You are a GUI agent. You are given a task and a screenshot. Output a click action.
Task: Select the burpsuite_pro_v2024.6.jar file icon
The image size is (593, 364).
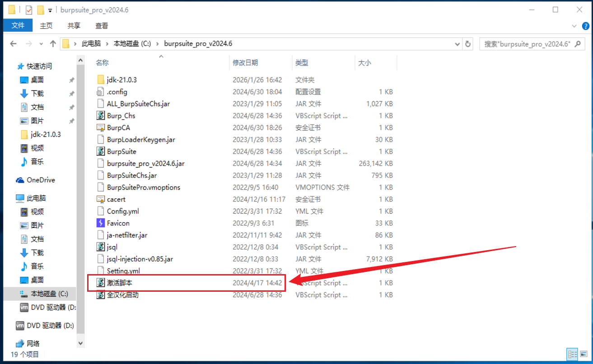point(101,163)
